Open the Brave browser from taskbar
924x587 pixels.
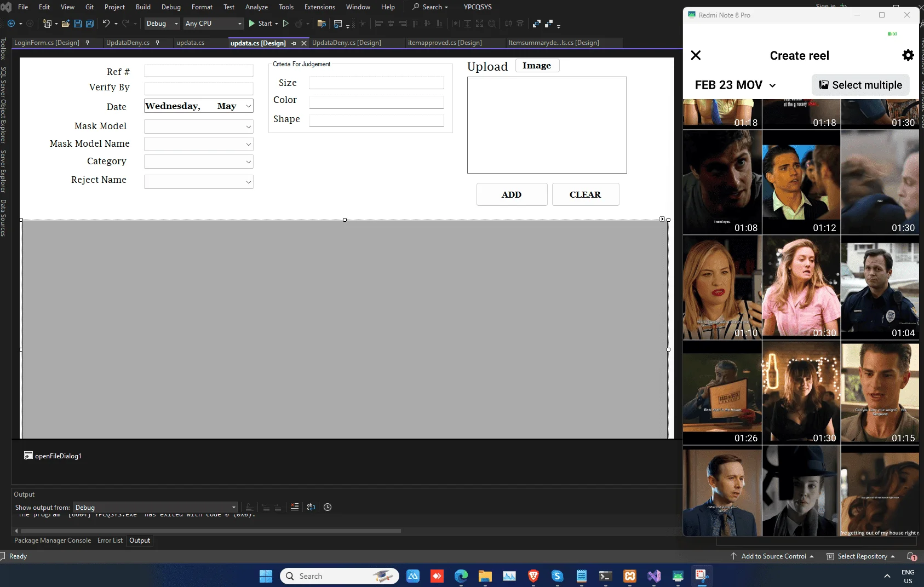click(533, 576)
